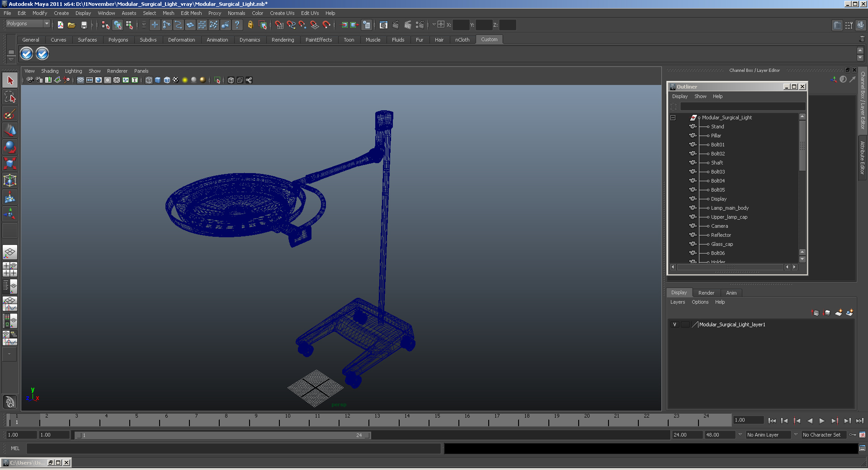Switch to four-view panel layout
The width and height of the screenshot is (868, 470).
(10, 269)
